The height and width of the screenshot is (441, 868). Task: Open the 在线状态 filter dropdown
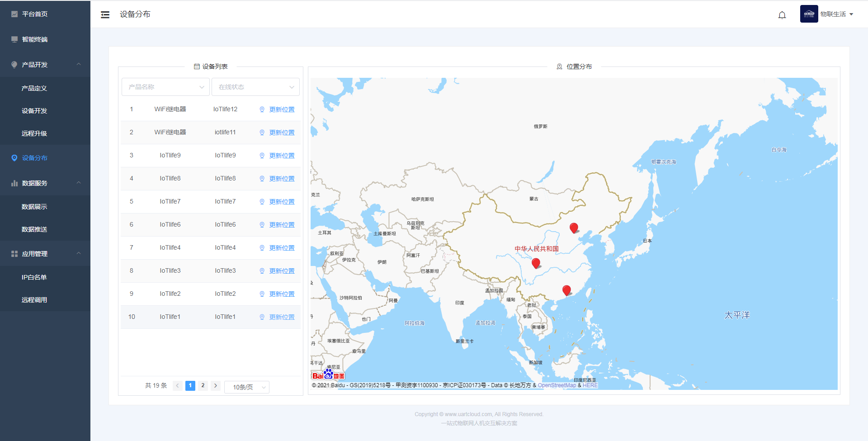(255, 87)
